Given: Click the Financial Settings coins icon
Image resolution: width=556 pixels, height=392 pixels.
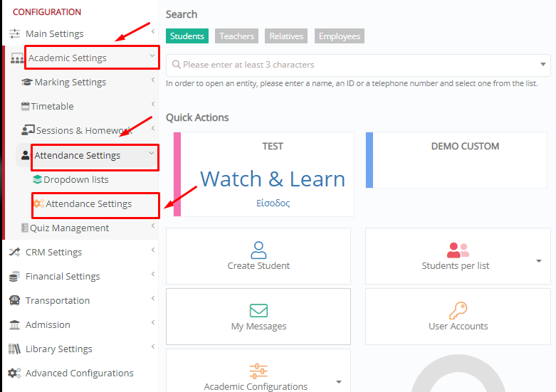Looking at the screenshot, I should coord(14,277).
